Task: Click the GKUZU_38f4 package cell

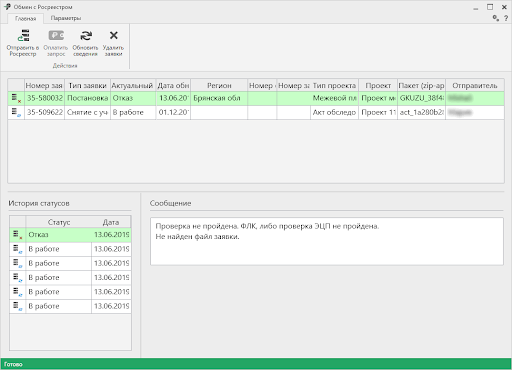Action: click(x=421, y=98)
